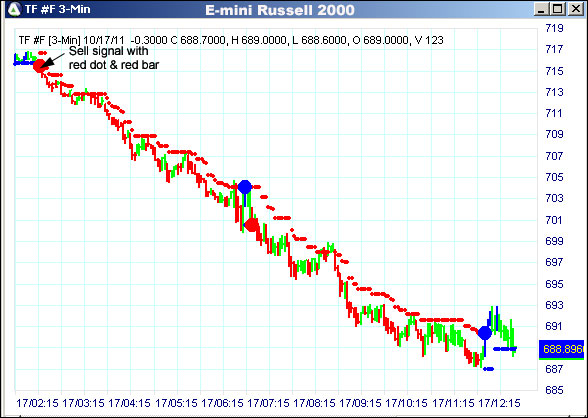
Task: Minimize the E-mini Russell 2000 chart window
Action: pos(540,9)
